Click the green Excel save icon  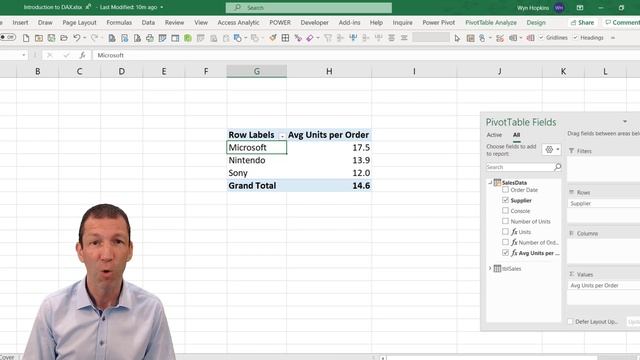click(x=51, y=38)
